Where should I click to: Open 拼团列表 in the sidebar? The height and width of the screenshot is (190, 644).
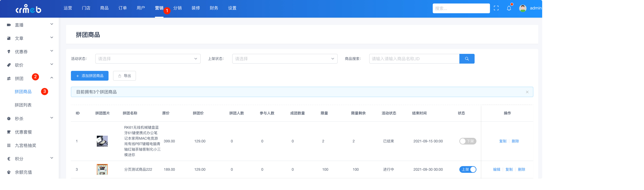point(23,105)
